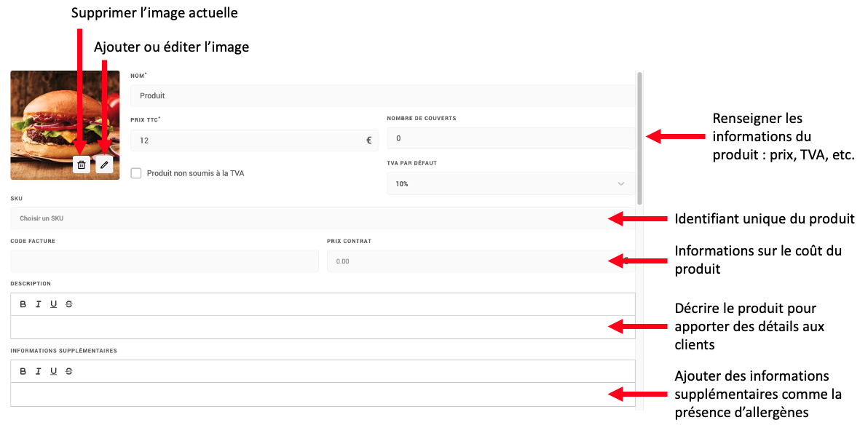Viewport: 868px width, 436px height.
Task: Click the pencil icon to edit image
Action: tap(105, 165)
